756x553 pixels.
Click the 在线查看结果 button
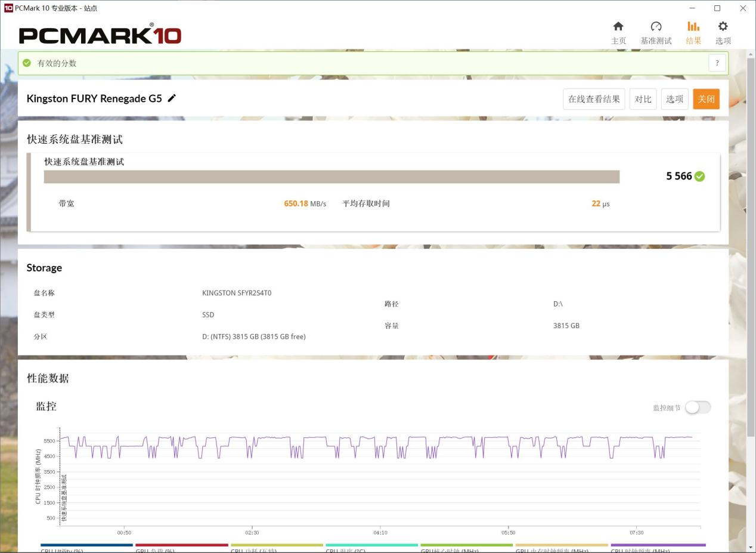pos(593,99)
